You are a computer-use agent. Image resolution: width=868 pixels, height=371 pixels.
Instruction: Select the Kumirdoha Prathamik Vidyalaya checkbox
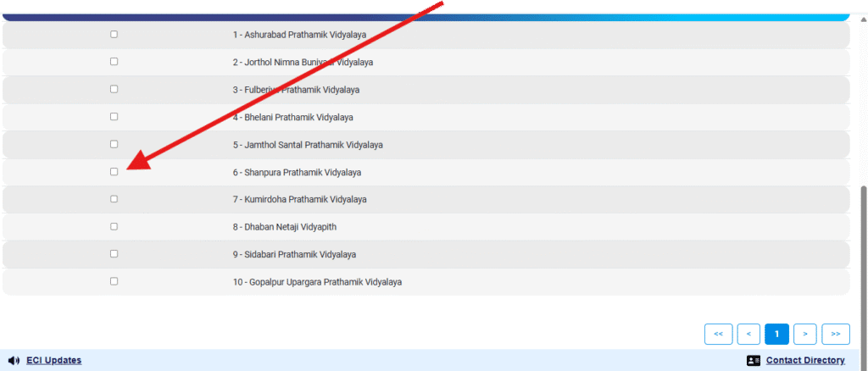pos(114,199)
